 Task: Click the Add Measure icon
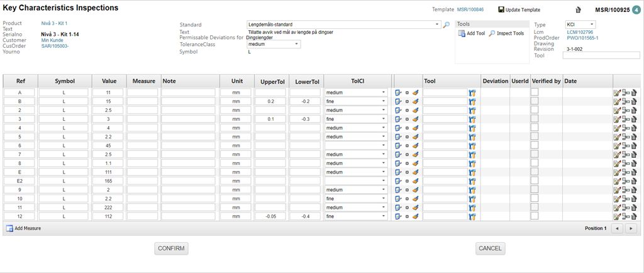(x=9, y=228)
